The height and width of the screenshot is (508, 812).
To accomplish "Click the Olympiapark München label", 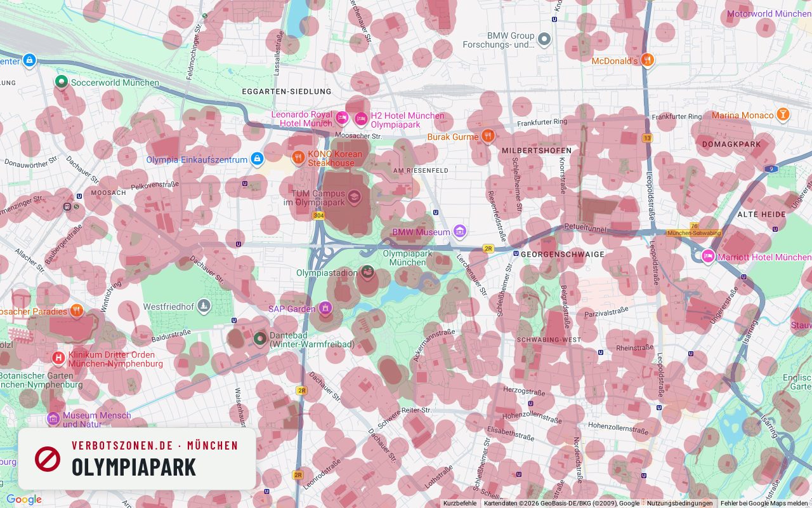I will pos(407,257).
